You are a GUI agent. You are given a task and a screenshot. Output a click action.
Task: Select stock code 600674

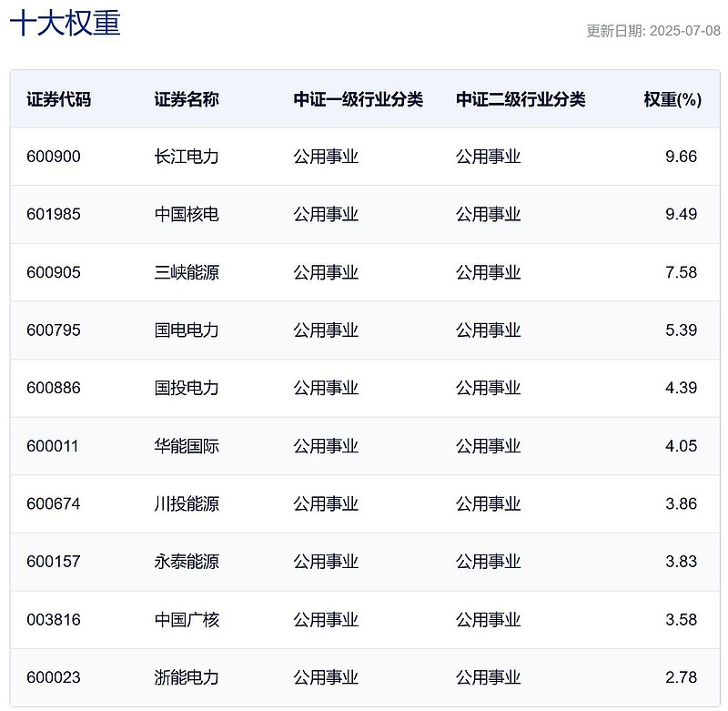tap(54, 503)
